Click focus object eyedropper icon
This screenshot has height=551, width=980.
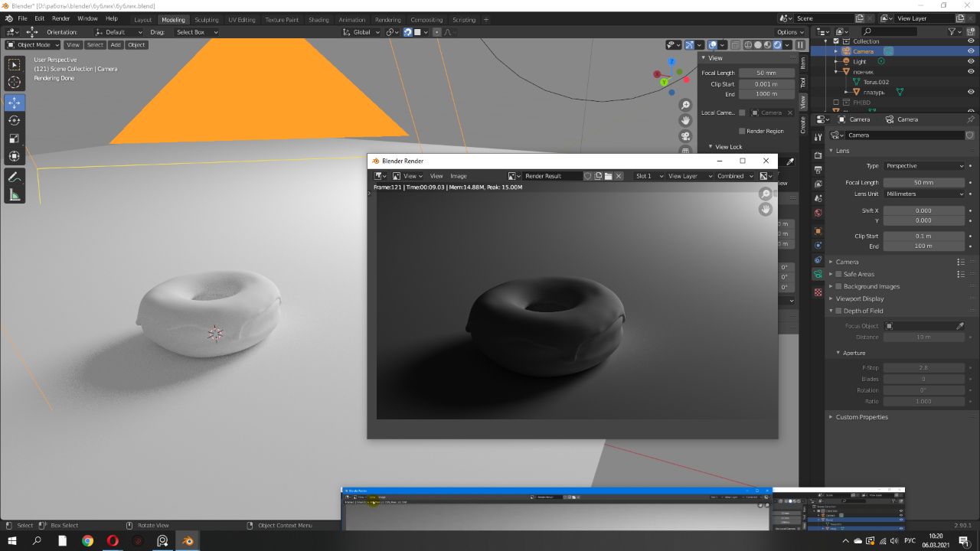960,326
